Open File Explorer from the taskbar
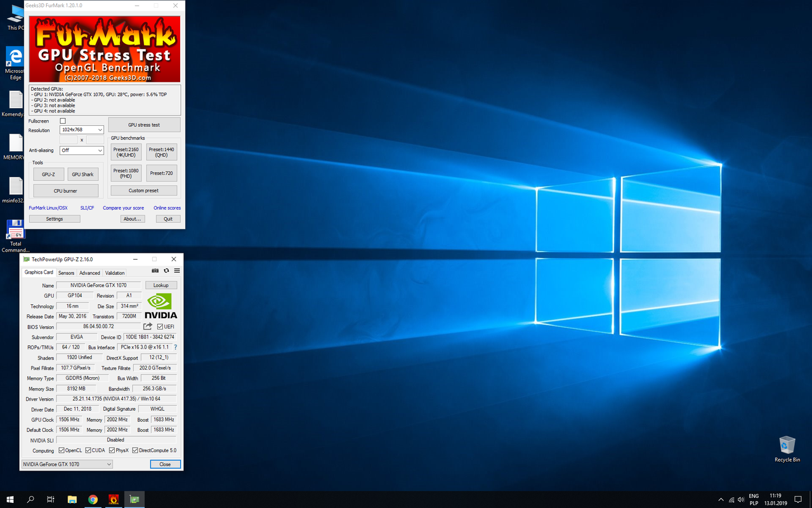This screenshot has height=508, width=812. click(72, 499)
